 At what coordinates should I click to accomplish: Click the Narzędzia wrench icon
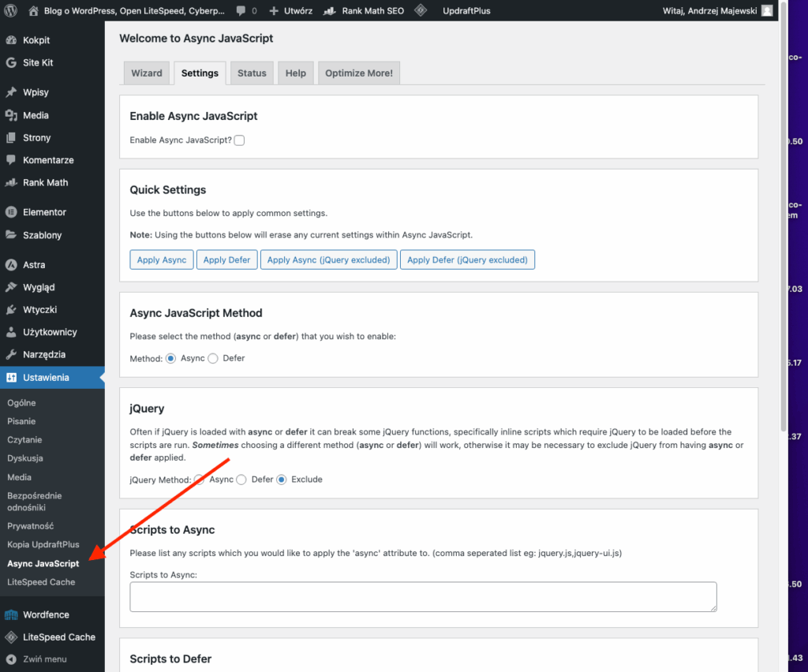point(11,354)
